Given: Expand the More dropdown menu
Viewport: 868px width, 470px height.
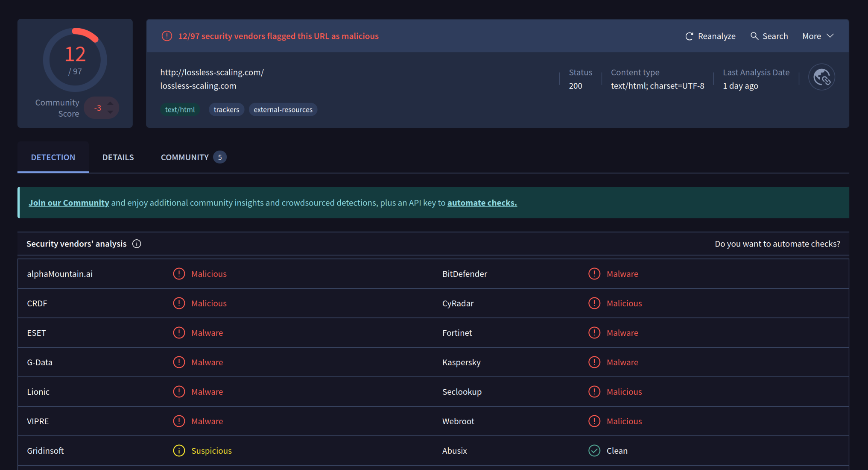Looking at the screenshot, I should point(818,36).
